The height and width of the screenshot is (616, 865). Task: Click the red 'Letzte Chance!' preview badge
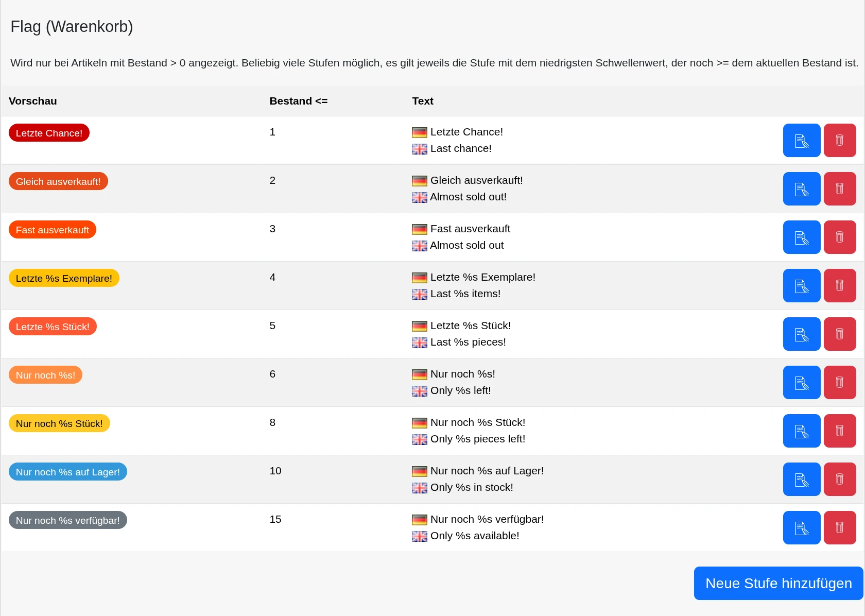pos(49,133)
